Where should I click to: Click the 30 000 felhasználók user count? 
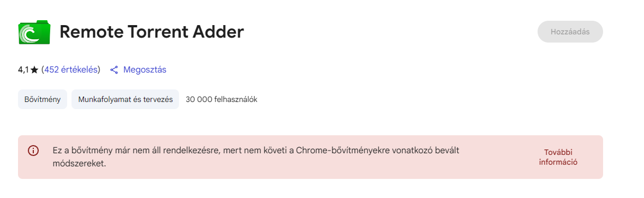[222, 99]
